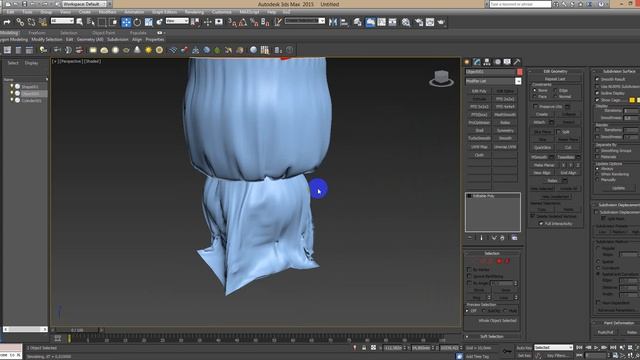Open the Customize menu
Viewport: 640px width, 360px height.
222,12
